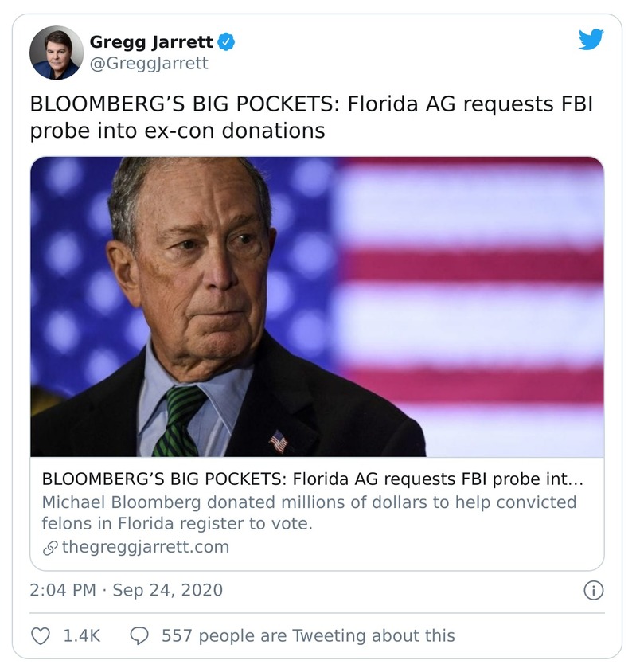The image size is (636, 672).
Task: Click the Twitter bird logo
Action: [x=591, y=40]
